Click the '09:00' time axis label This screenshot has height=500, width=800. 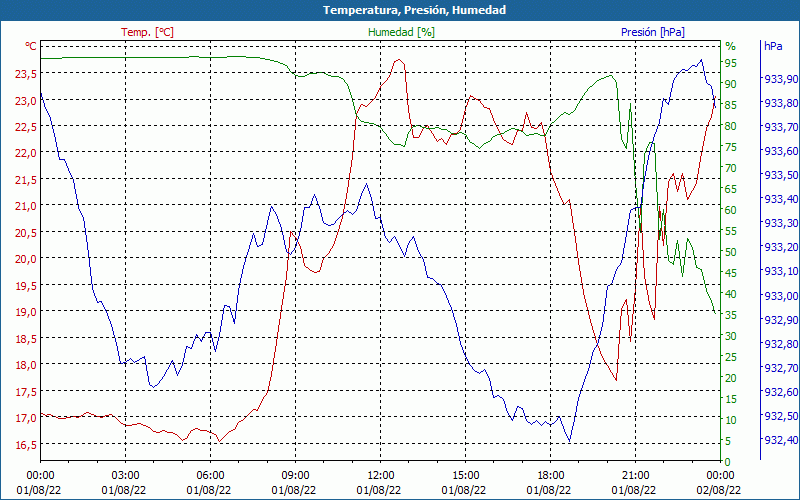click(x=295, y=476)
